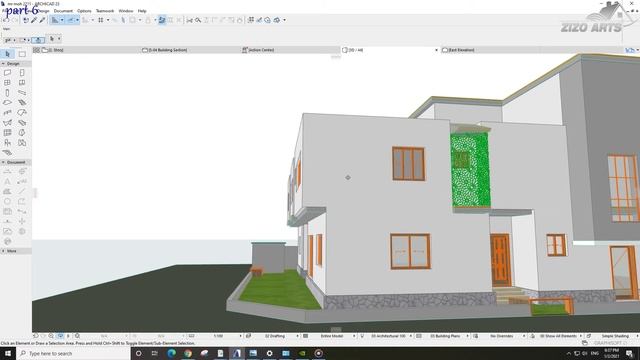
Task: Click Undo in the top toolbar
Action: pyautogui.click(x=6, y=20)
